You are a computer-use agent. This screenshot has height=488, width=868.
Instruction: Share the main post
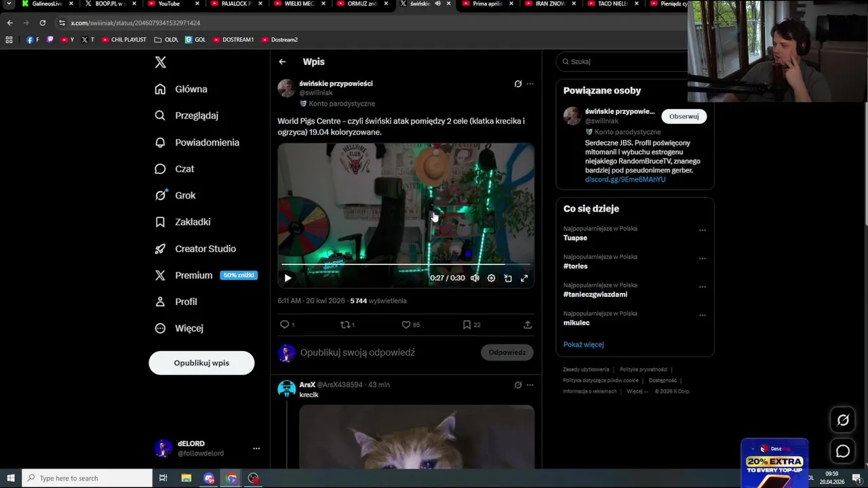pos(528,325)
